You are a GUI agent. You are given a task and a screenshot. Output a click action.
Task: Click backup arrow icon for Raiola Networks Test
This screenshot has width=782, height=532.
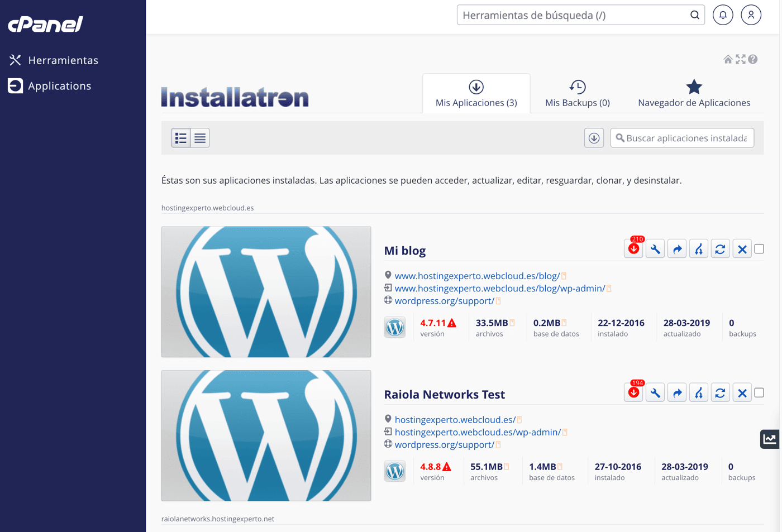(x=677, y=393)
